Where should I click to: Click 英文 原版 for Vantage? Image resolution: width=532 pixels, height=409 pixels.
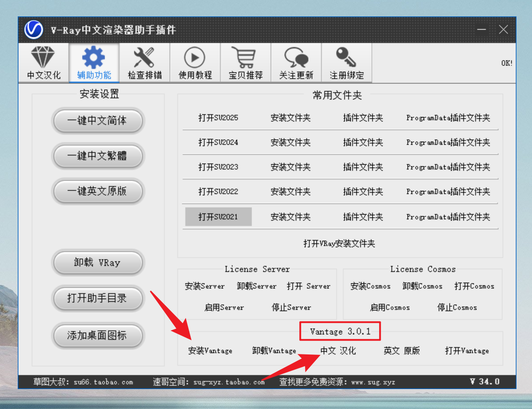coord(402,351)
